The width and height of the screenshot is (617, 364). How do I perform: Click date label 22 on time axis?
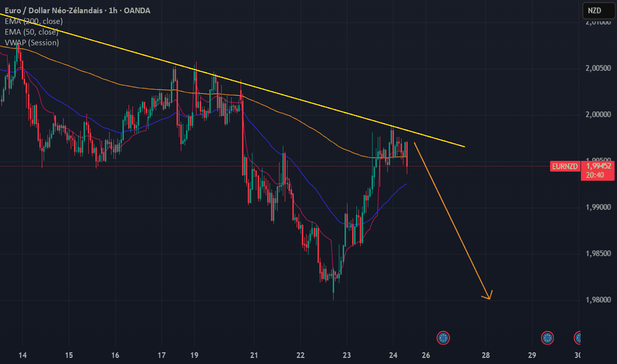tap(301, 355)
